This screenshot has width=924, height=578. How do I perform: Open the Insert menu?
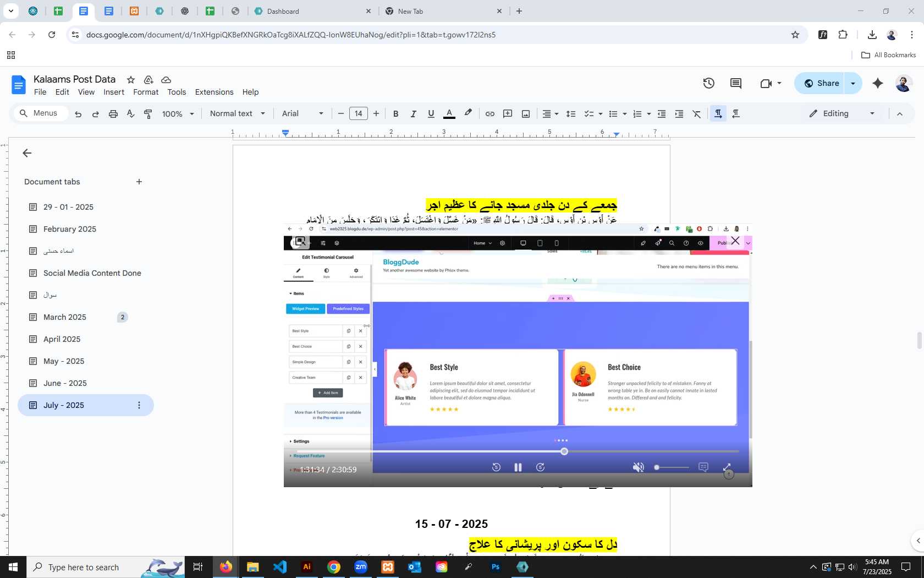point(114,92)
